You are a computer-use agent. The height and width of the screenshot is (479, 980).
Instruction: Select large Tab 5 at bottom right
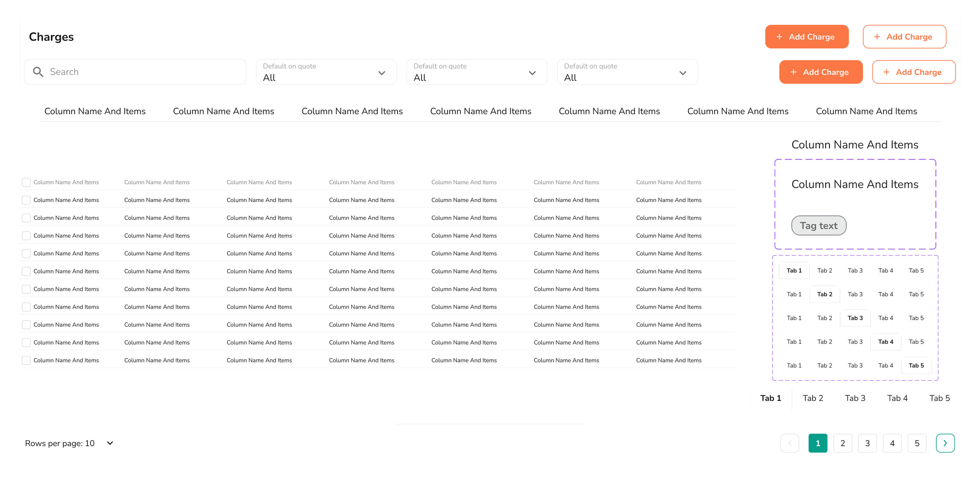pos(939,398)
